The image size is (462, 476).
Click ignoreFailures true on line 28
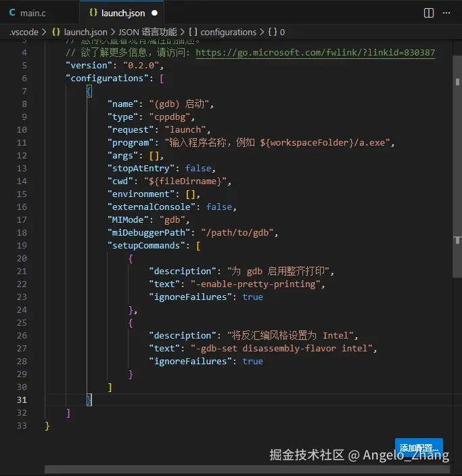pos(252,362)
